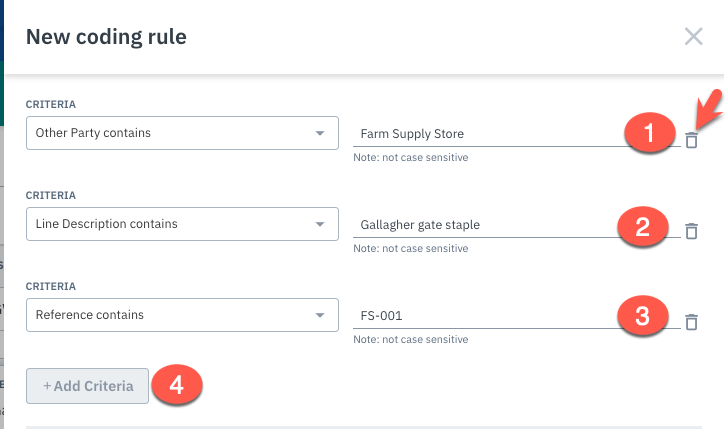Remove the Reference contains criteria with trash icon

tap(691, 322)
